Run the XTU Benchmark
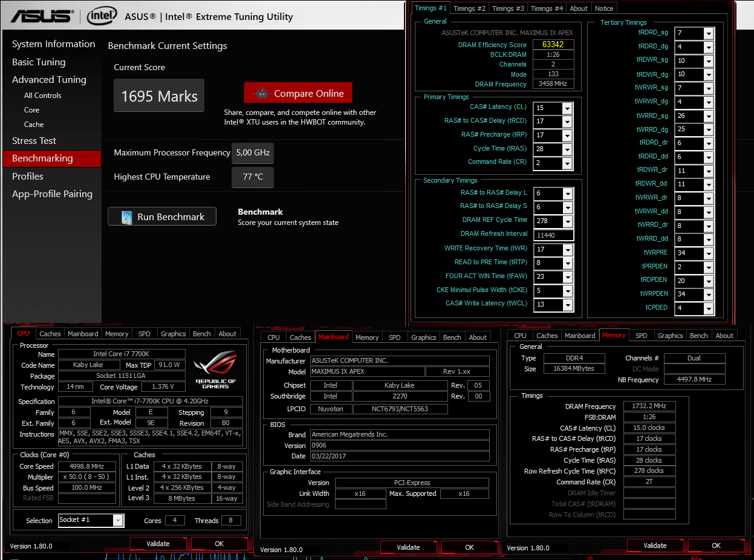The width and height of the screenshot is (754, 560). pos(162,217)
